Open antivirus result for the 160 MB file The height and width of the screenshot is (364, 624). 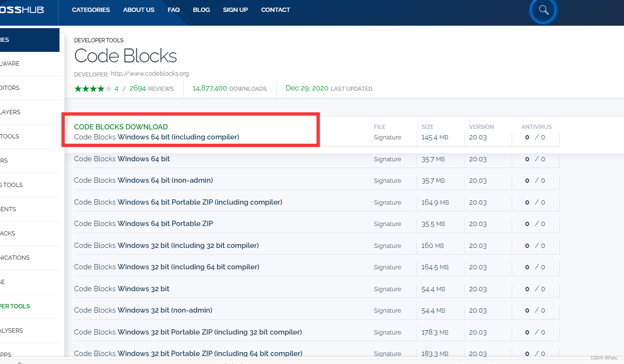pos(535,246)
